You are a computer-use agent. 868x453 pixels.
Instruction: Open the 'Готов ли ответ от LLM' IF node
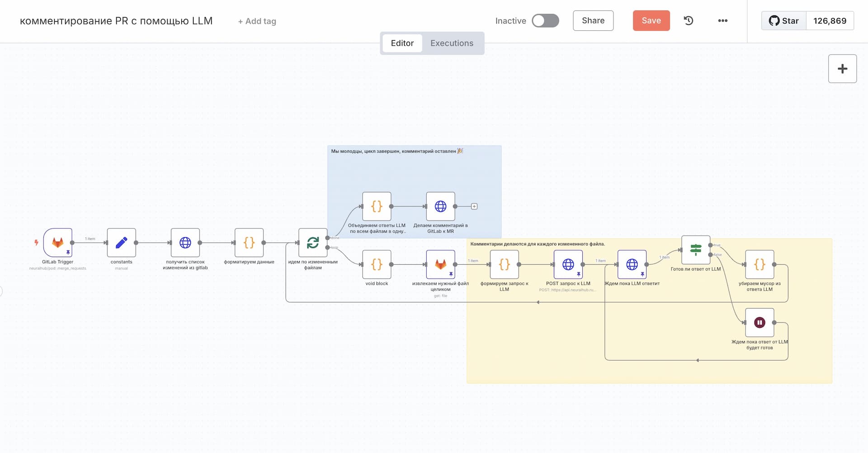pos(696,250)
